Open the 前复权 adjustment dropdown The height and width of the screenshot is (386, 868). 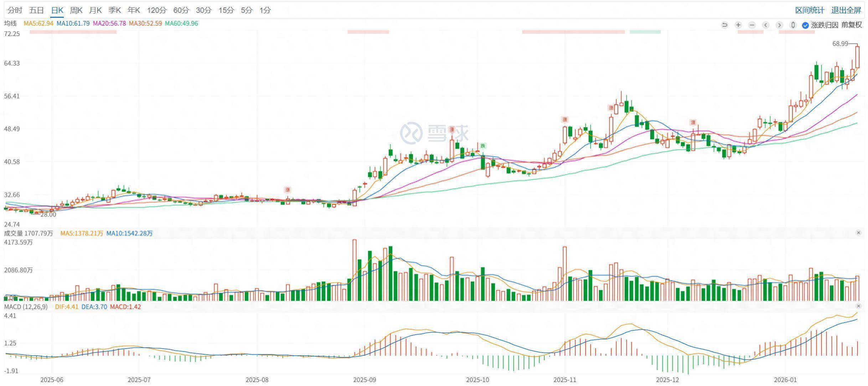pos(852,25)
